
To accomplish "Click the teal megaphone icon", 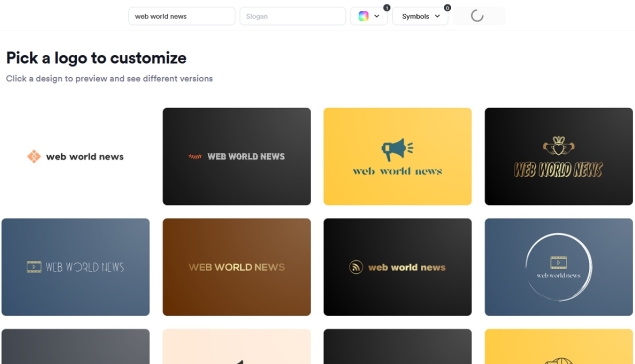I will tap(397, 149).
